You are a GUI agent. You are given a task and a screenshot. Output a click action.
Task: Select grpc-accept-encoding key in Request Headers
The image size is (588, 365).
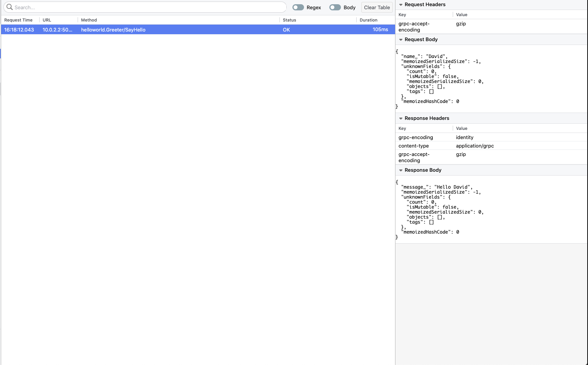[414, 27]
